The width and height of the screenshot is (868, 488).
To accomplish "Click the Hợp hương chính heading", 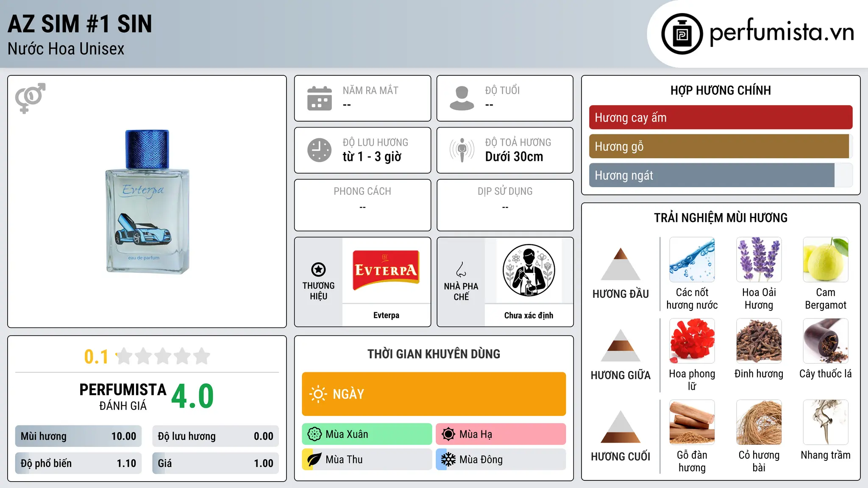I will click(721, 90).
